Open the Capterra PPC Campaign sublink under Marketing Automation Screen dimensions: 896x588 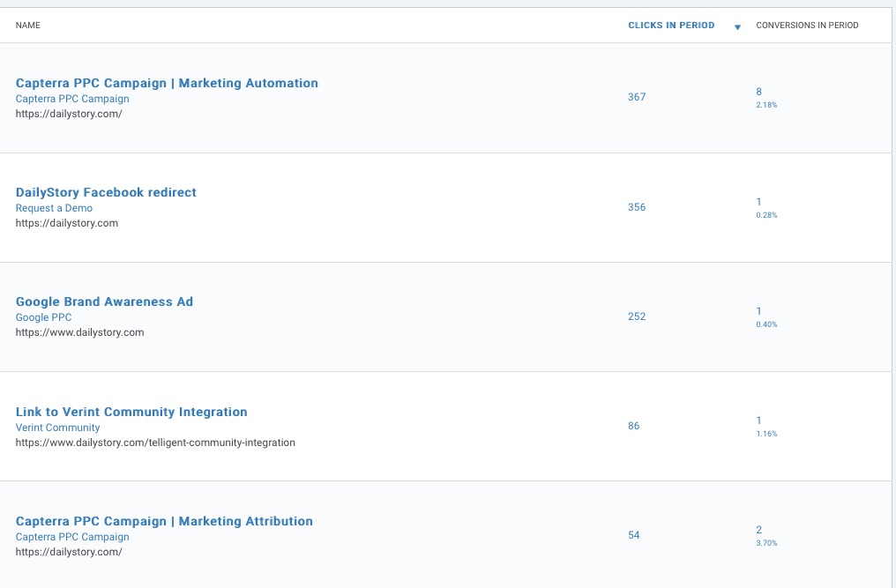pyautogui.click(x=72, y=99)
